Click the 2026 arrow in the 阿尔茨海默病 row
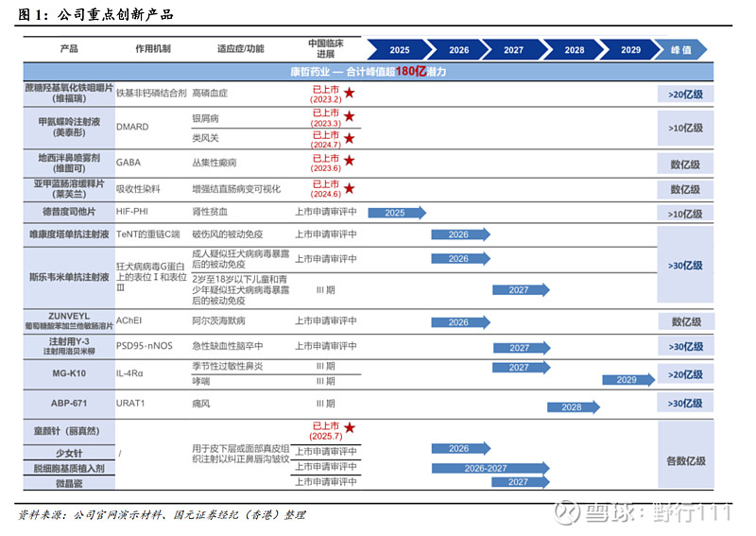 (x=461, y=322)
